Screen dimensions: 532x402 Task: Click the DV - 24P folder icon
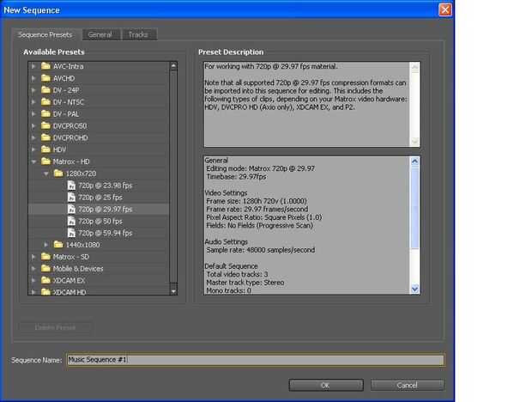coord(45,90)
